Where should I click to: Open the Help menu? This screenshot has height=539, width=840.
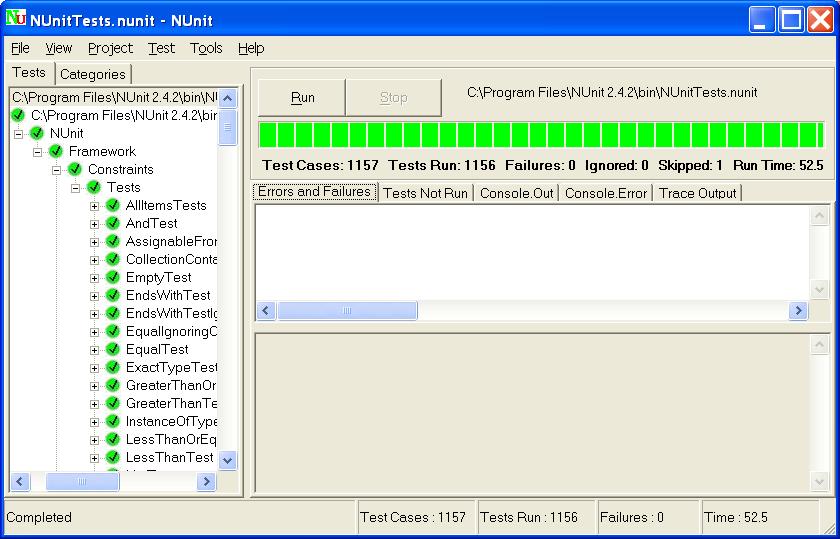click(251, 48)
